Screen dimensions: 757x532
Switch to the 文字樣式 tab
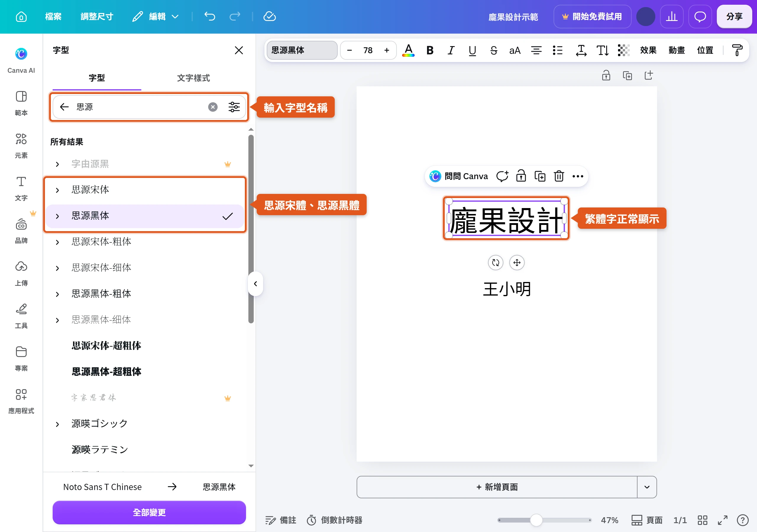pos(193,78)
